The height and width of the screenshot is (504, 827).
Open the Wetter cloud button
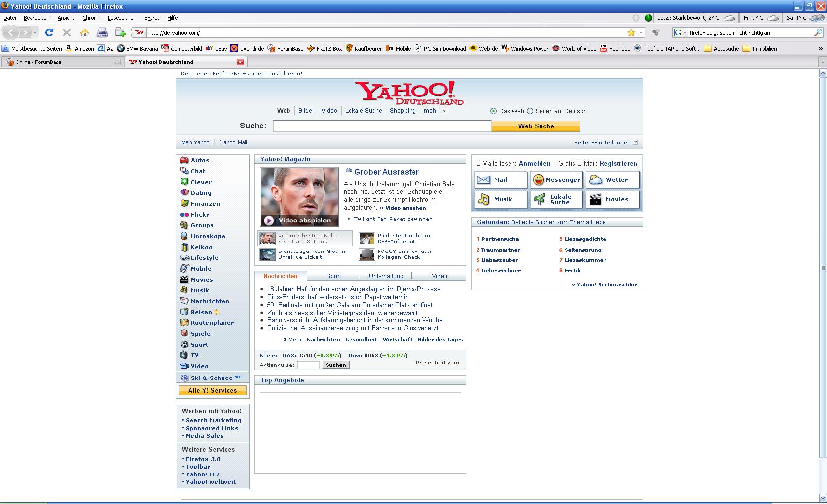pos(613,180)
